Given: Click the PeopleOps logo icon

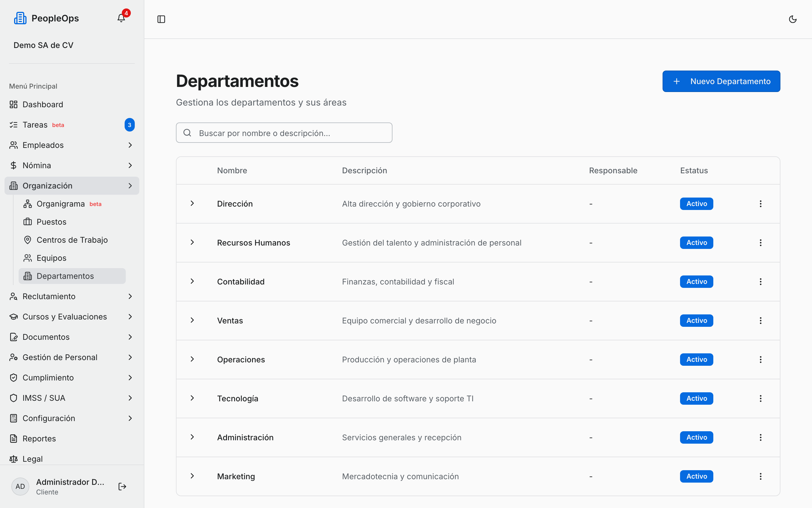Looking at the screenshot, I should [20, 18].
